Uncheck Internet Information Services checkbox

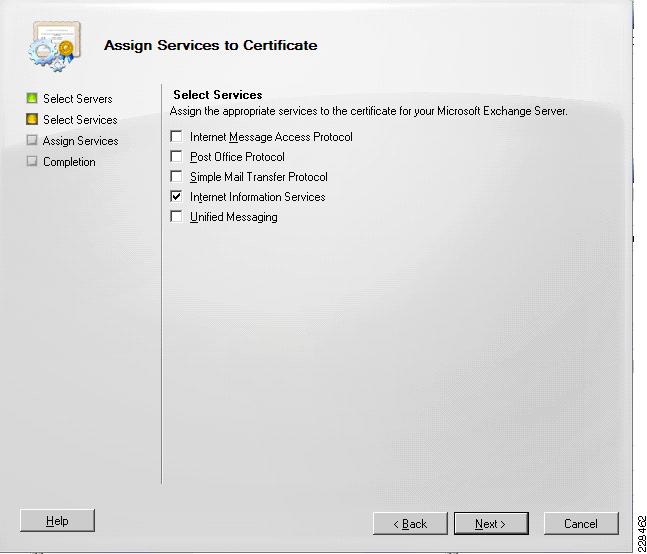pos(176,197)
